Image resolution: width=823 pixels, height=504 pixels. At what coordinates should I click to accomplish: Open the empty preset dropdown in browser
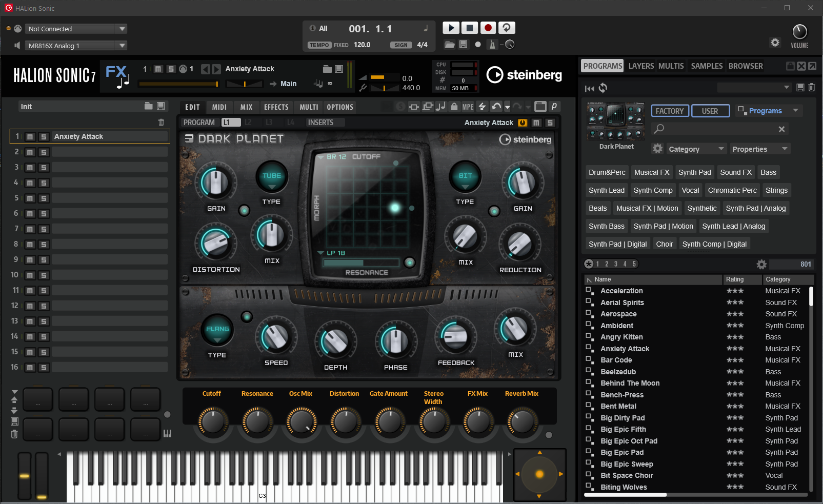tap(754, 88)
